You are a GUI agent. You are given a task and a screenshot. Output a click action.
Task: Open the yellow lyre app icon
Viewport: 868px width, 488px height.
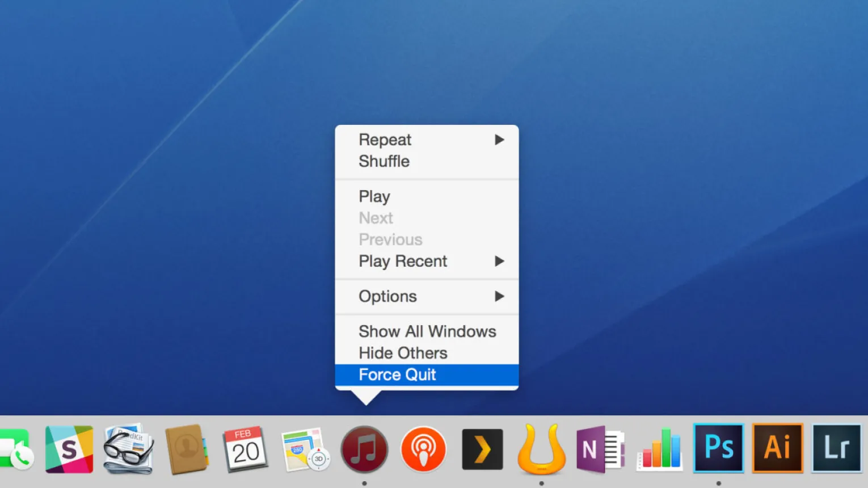(542, 449)
